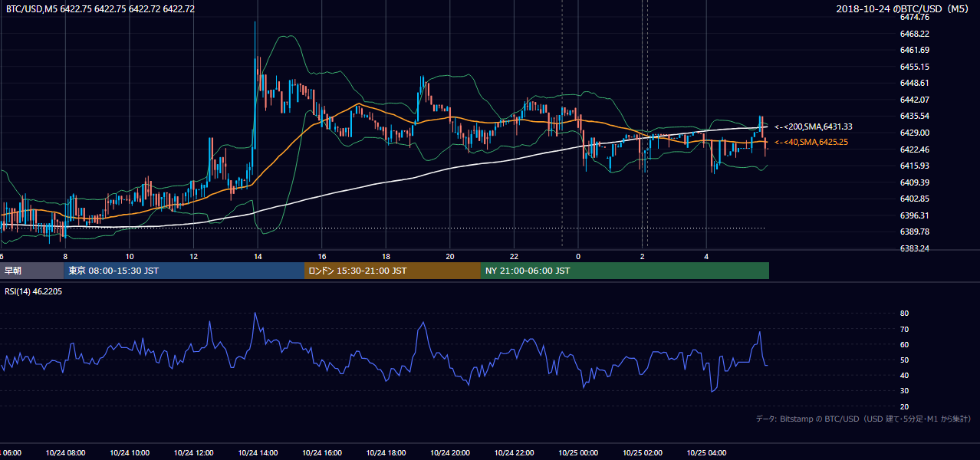Click price level 6402.85 on the price axis
The width and height of the screenshot is (980, 460).
point(914,199)
